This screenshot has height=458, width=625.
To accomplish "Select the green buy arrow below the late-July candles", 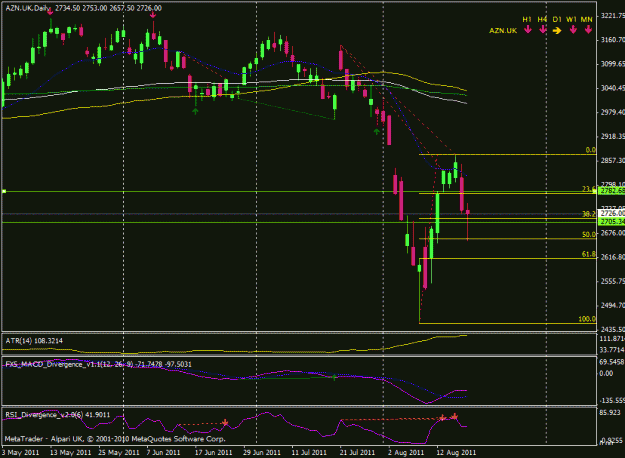I will click(377, 131).
